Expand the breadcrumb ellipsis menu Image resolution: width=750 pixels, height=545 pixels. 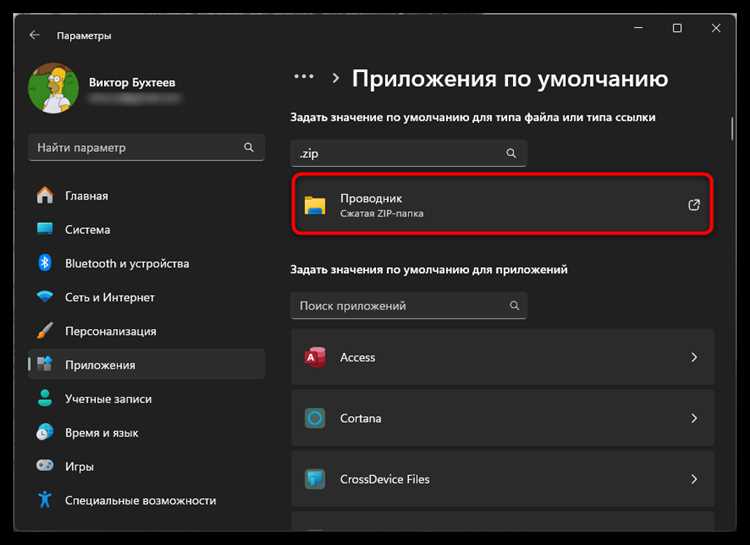(304, 77)
